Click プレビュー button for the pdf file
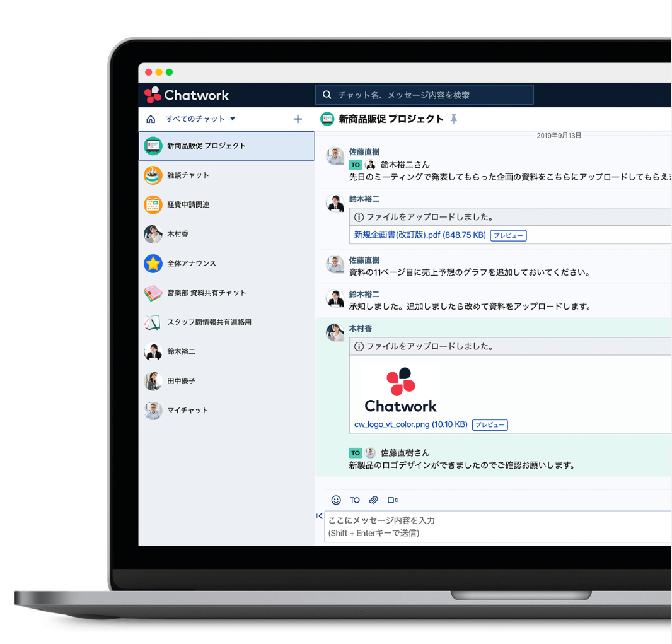This screenshot has height=644, width=672. (508, 235)
